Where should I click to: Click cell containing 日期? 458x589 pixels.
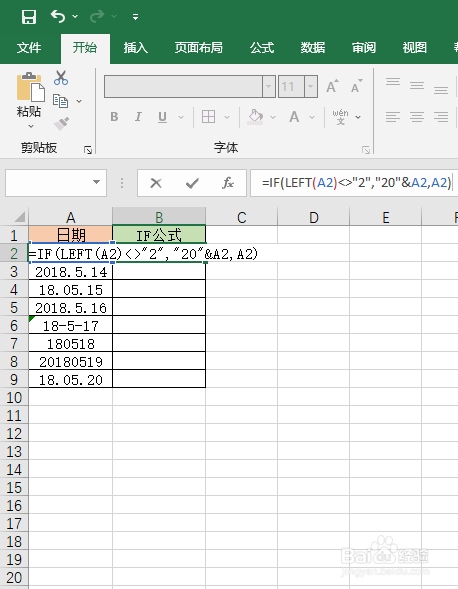[x=71, y=235]
